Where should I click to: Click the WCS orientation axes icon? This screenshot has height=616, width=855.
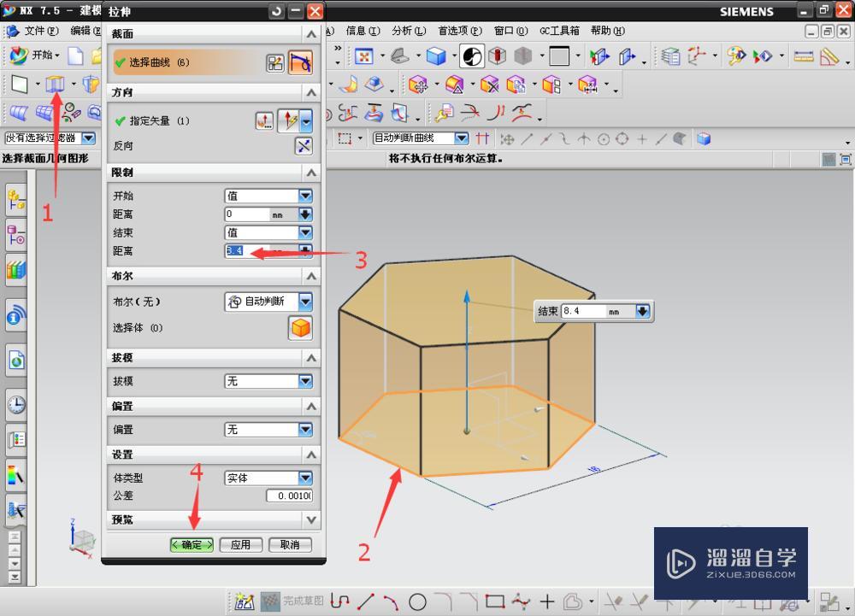pos(695,56)
